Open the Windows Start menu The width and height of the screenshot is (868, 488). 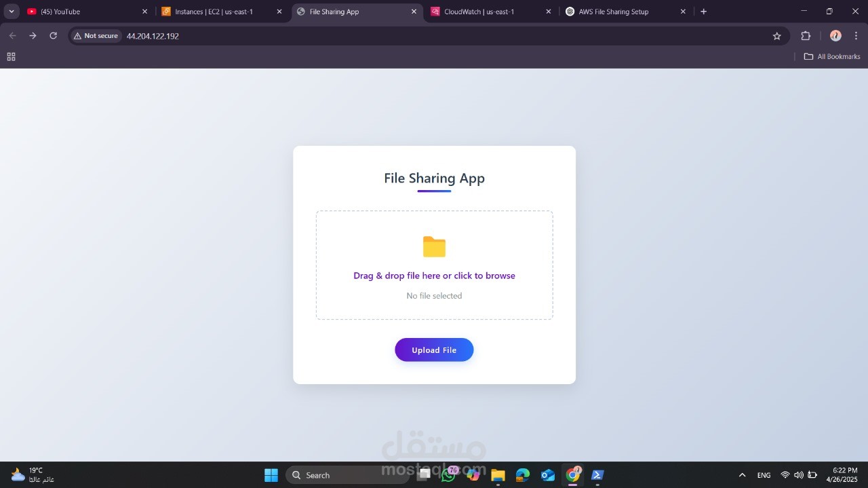tap(271, 475)
